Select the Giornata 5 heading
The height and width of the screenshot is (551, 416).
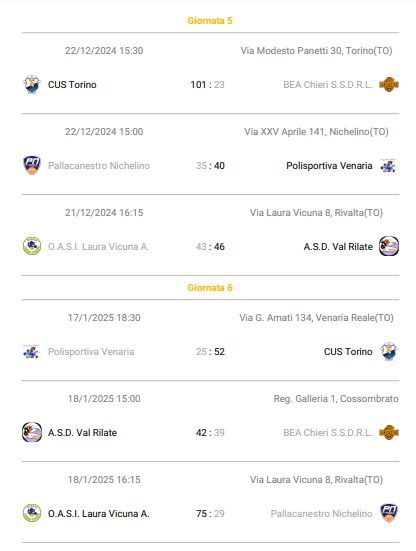click(210, 21)
